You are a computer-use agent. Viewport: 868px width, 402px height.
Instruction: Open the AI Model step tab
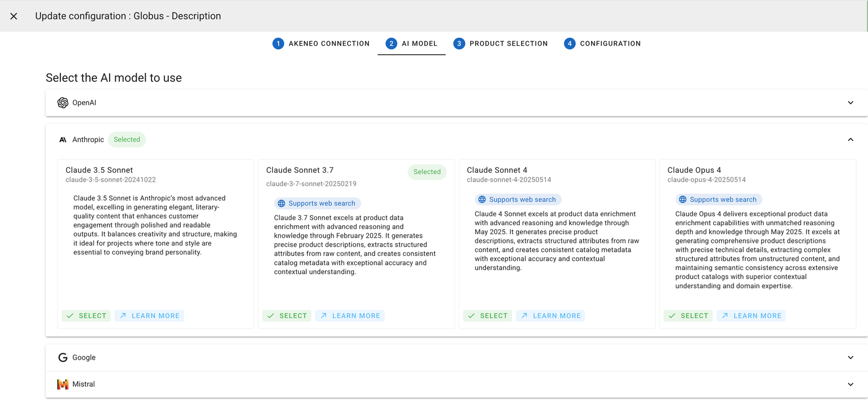(x=411, y=43)
